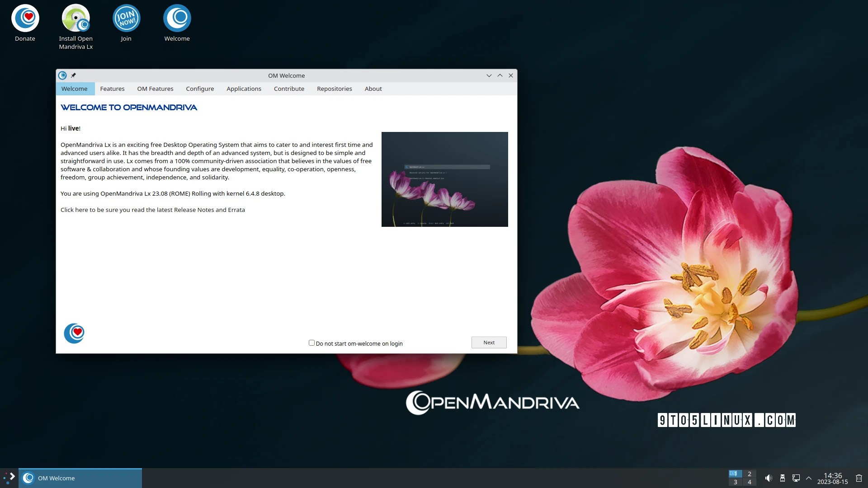The height and width of the screenshot is (488, 868).
Task: Open the window menu icon in titlebar
Action: (x=62, y=75)
